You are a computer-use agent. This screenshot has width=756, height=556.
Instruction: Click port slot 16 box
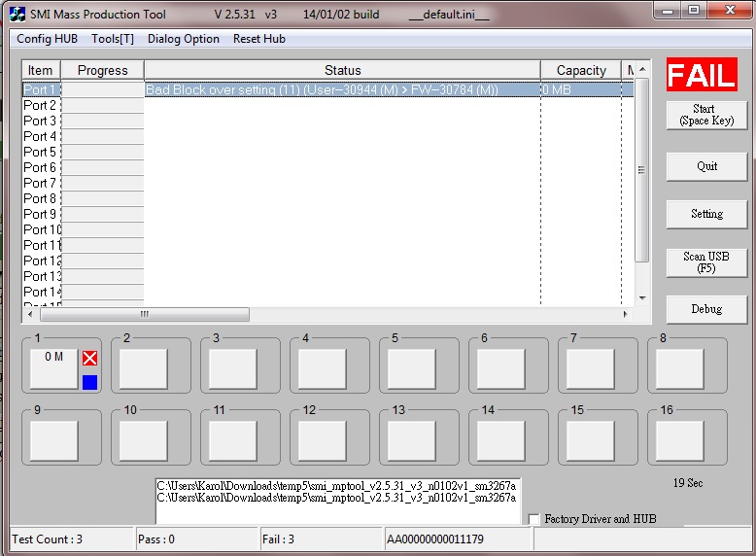(680, 440)
